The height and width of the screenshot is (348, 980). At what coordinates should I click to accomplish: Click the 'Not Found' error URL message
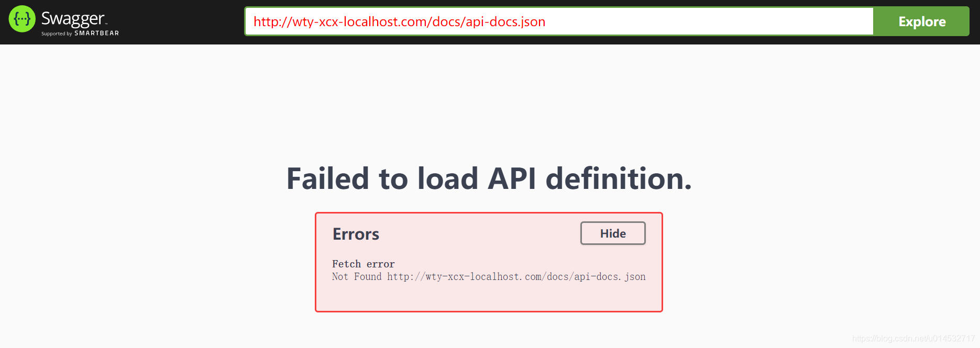(x=489, y=277)
